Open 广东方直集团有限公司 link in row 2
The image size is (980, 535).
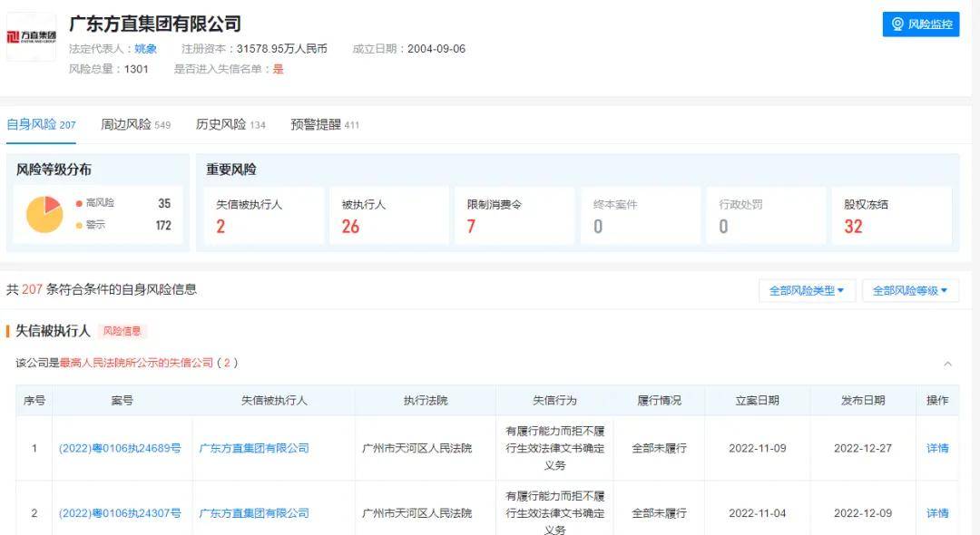[254, 513]
